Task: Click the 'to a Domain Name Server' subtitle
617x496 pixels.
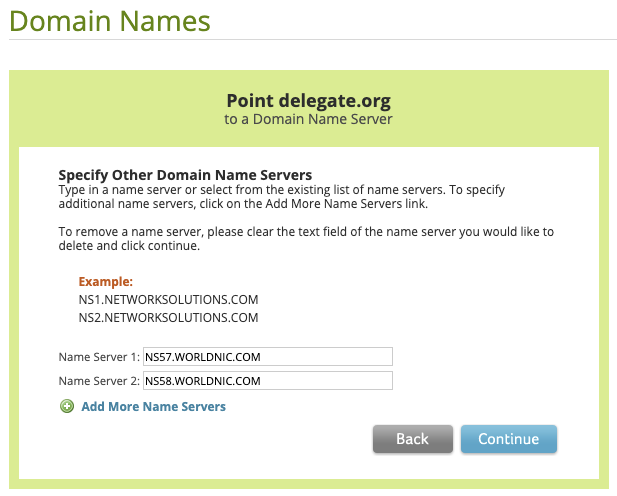Action: tap(308, 119)
